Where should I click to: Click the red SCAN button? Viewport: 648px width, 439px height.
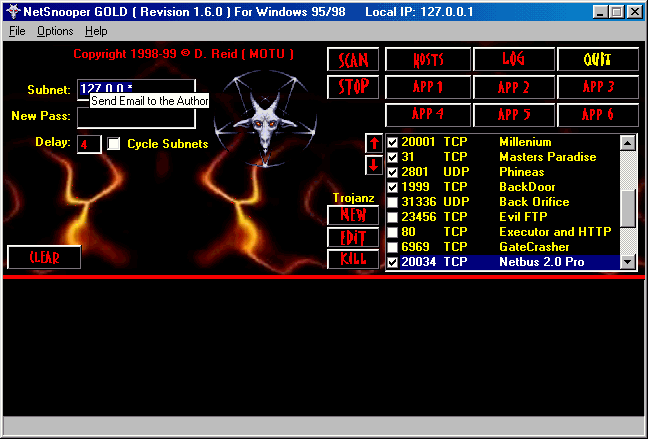point(353,60)
